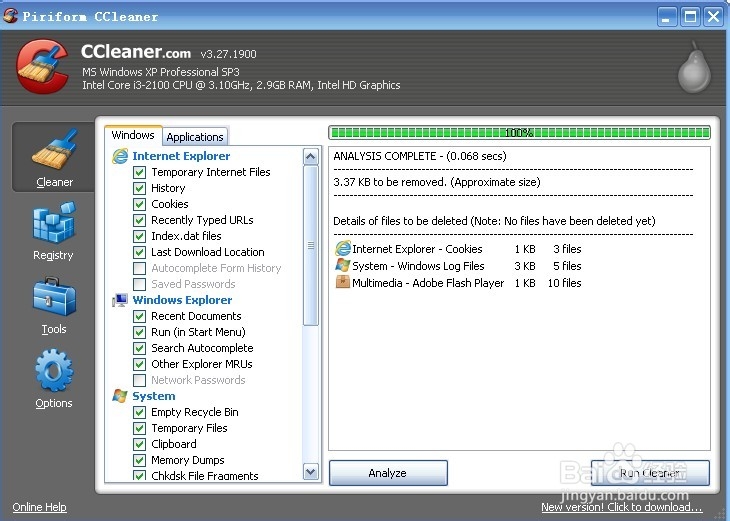Screen dimensions: 730x521
Task: Click Windows flag icon beside Log Files result
Action: point(343,265)
